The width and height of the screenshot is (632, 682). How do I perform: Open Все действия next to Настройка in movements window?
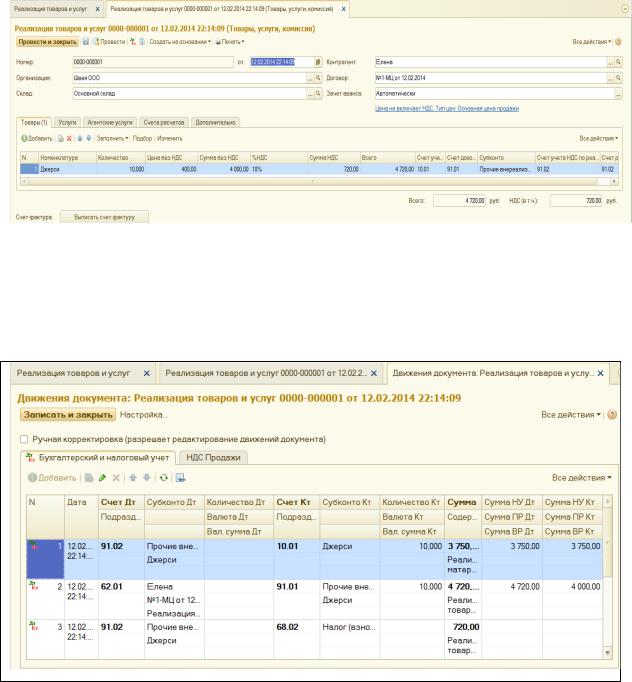pos(571,415)
